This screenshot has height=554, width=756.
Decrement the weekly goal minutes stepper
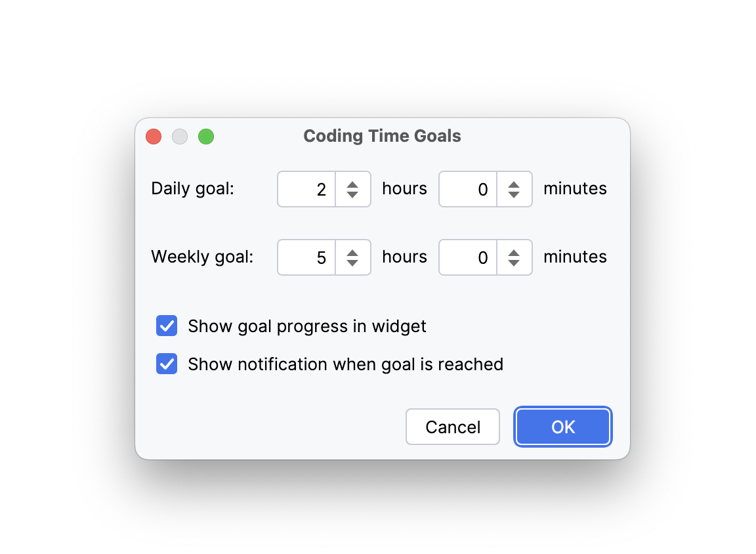(514, 262)
